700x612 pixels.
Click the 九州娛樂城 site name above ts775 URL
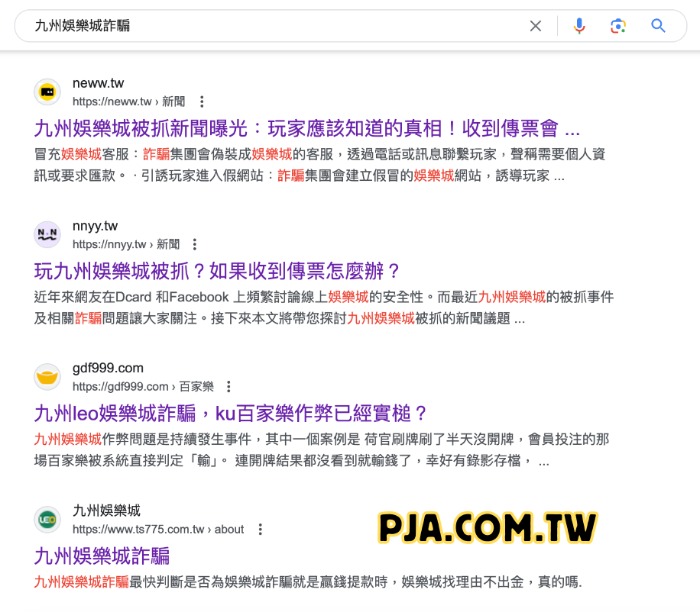tap(106, 511)
